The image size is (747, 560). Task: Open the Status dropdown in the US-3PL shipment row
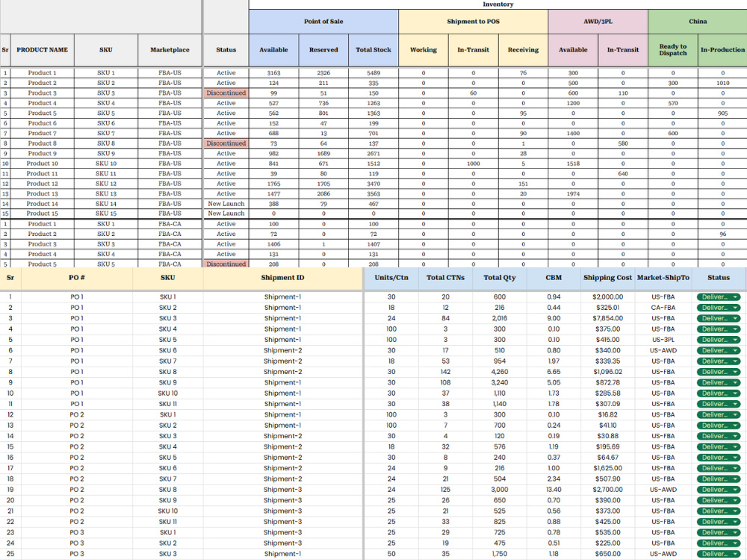coord(719,340)
